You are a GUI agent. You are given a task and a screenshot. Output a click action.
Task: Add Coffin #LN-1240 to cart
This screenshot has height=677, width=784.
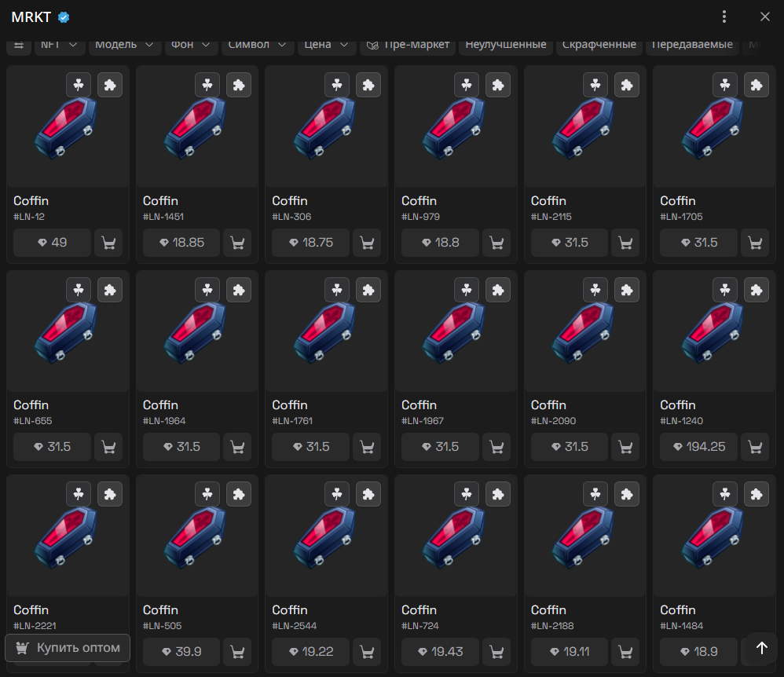click(755, 447)
